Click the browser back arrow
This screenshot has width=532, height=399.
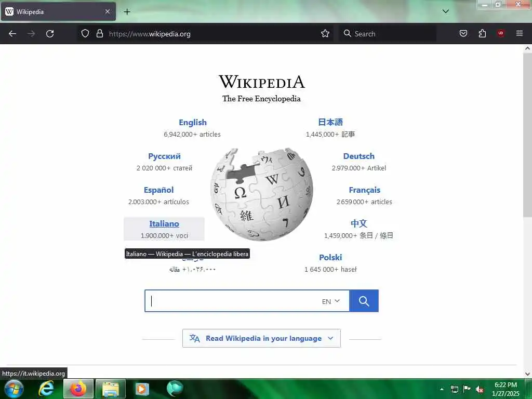pyautogui.click(x=12, y=34)
